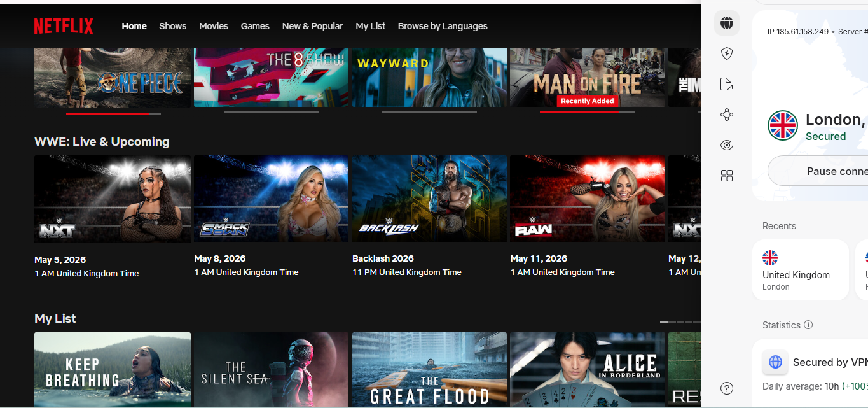Click the globe icon beside Secured by VPN
Screen dimensions: 868x408
click(x=775, y=362)
